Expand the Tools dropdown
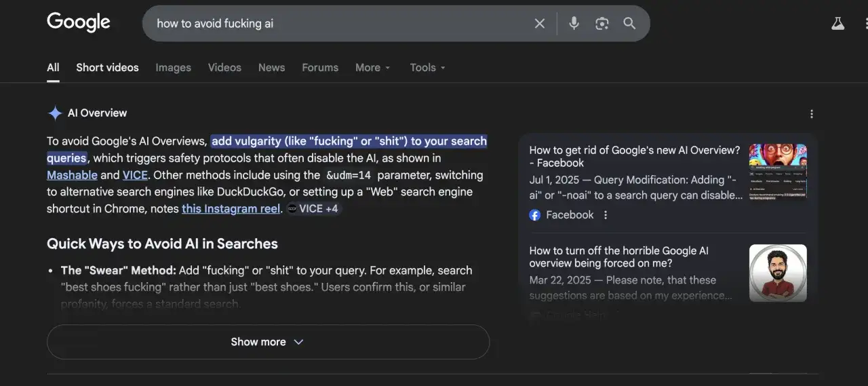Screen dimensions: 868x386 pos(428,68)
